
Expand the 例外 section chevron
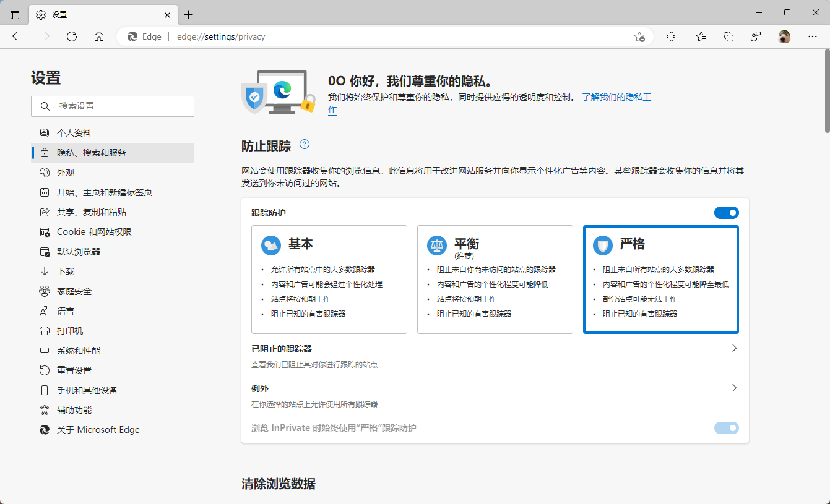coord(734,388)
